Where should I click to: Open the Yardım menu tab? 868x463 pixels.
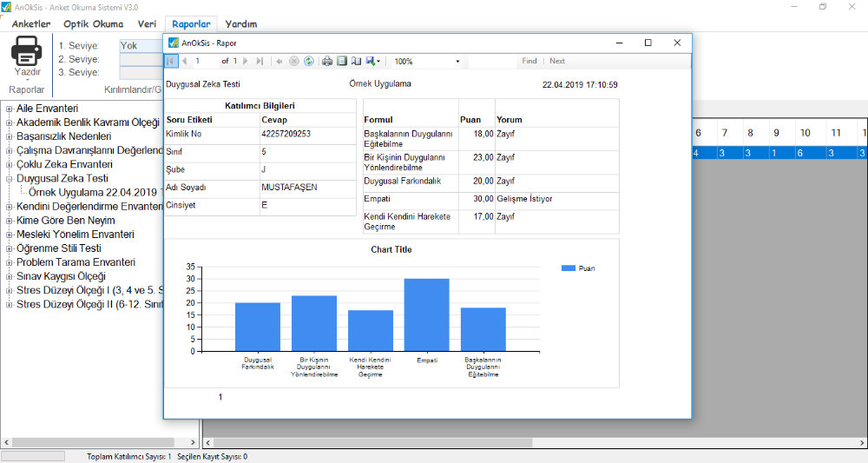pyautogui.click(x=241, y=24)
